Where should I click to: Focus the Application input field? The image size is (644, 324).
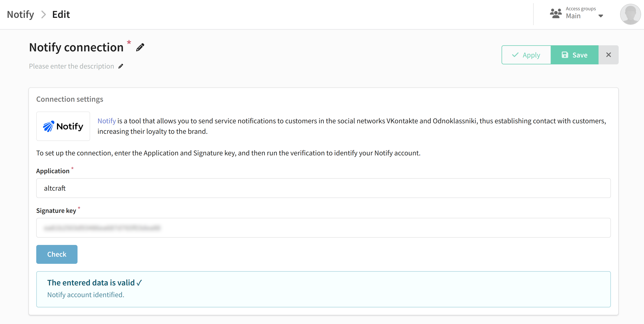point(323,188)
